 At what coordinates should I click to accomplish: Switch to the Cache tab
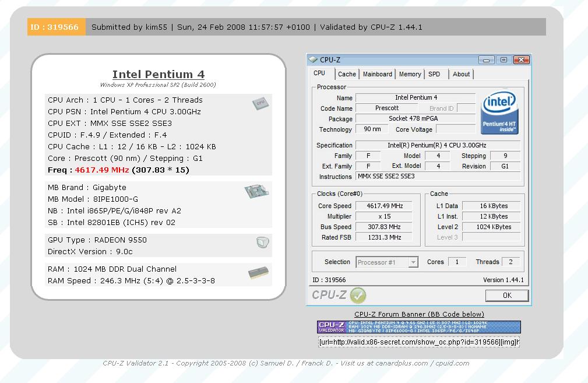tap(347, 74)
